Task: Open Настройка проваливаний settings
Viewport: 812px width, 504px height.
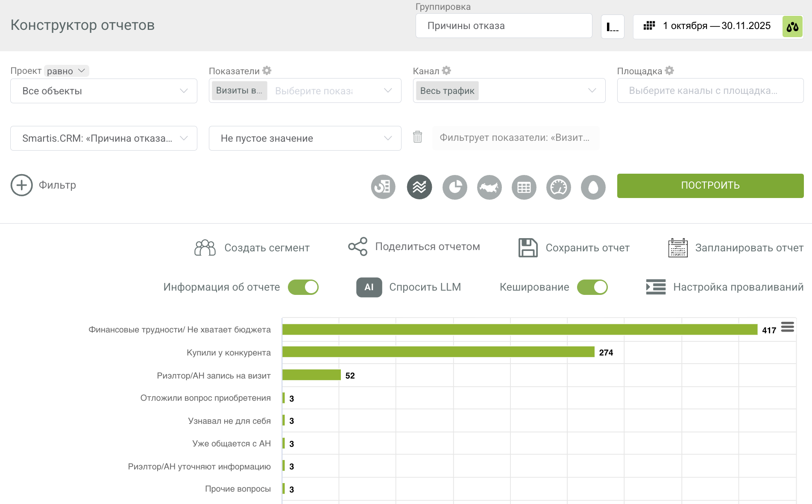Action: coord(725,287)
